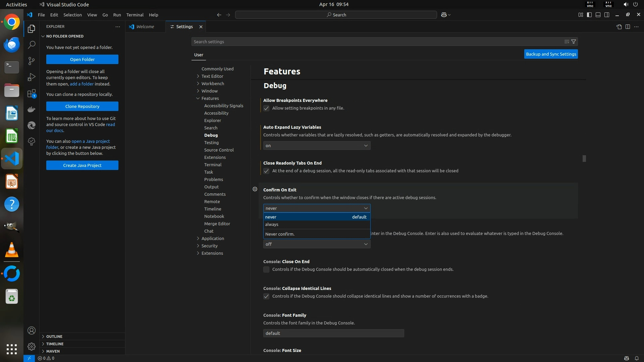Open Extensions view in activity bar
The height and width of the screenshot is (362, 644).
32,94
